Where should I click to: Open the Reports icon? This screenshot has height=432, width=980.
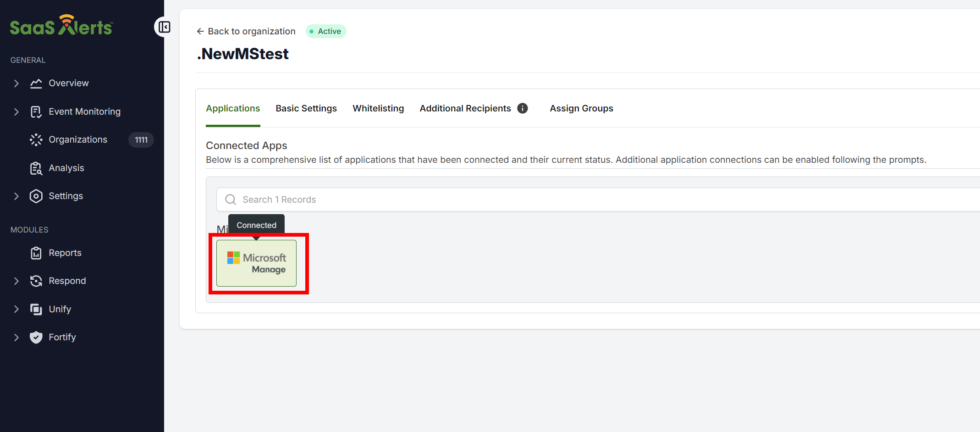pos(36,253)
